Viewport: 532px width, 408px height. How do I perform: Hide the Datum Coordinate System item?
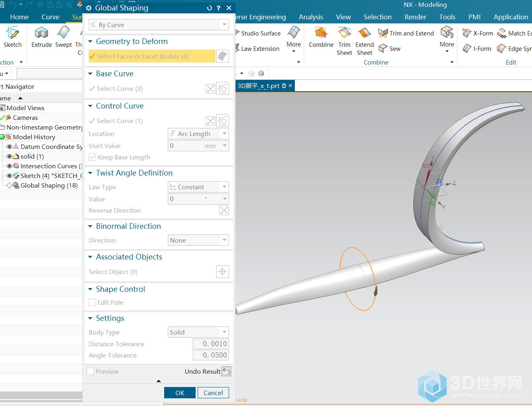click(x=9, y=146)
